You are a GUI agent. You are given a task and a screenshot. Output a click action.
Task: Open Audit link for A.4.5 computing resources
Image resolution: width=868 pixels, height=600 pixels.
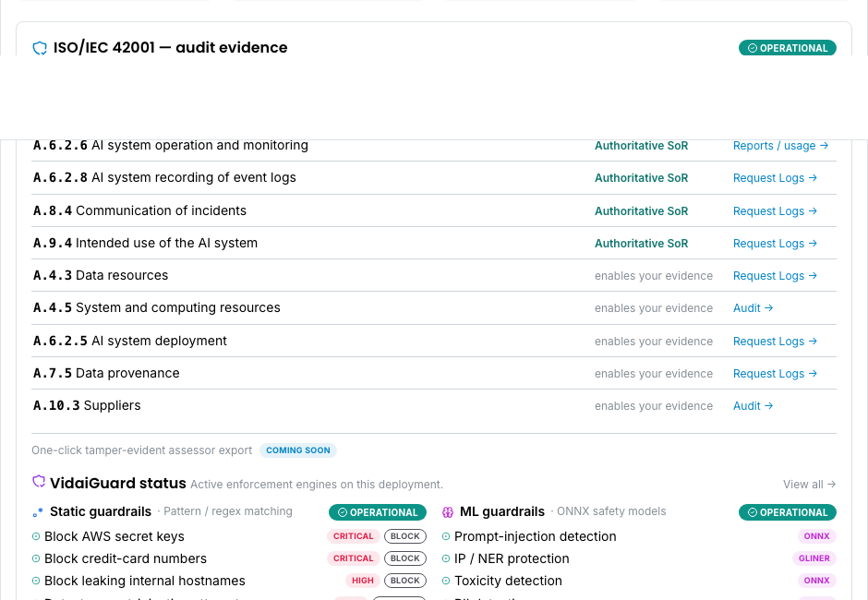[753, 307]
